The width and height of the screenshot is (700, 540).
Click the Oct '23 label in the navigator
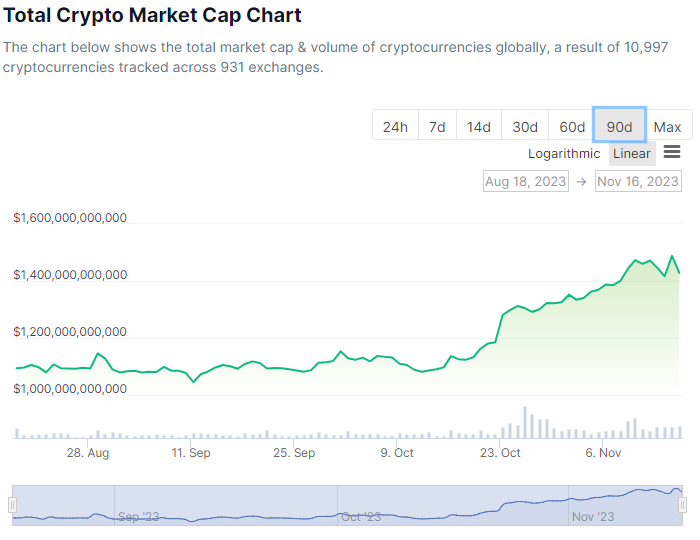point(361,517)
